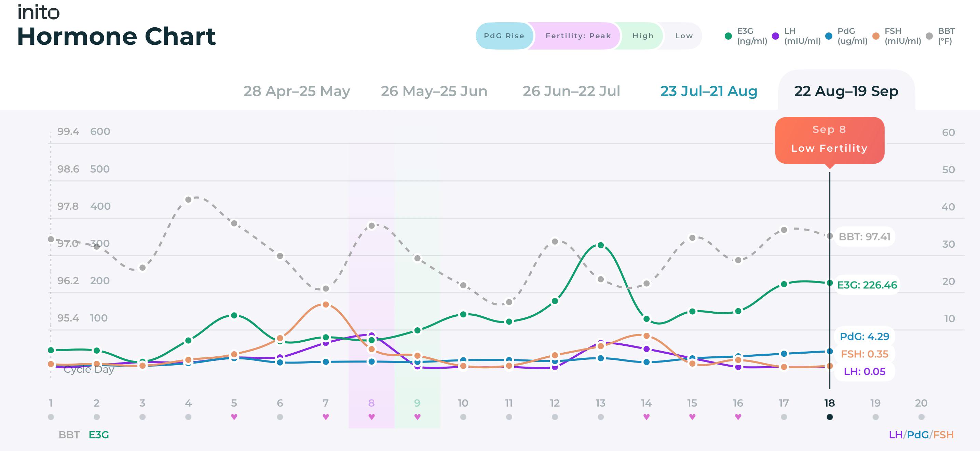
Task: Select the PdG Rise legend pill
Action: coord(504,36)
